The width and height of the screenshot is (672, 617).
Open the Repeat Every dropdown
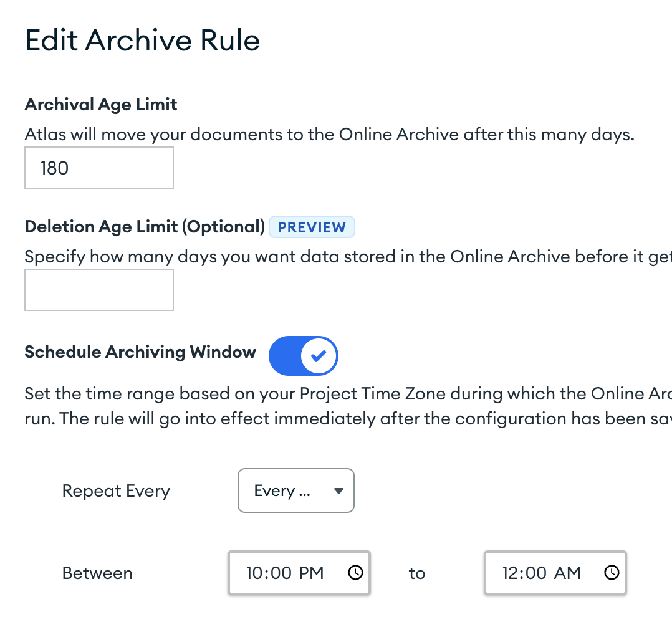296,490
